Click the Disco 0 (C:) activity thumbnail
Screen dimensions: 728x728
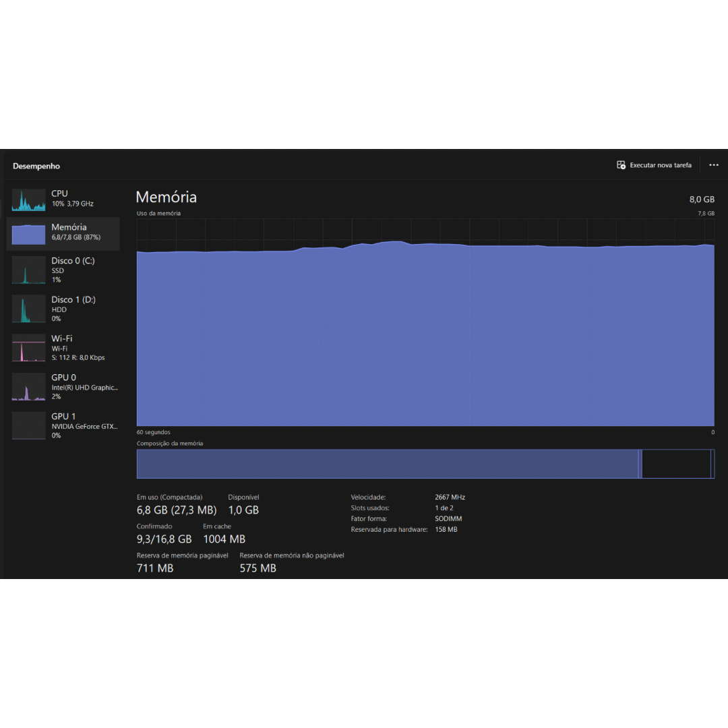[28, 270]
